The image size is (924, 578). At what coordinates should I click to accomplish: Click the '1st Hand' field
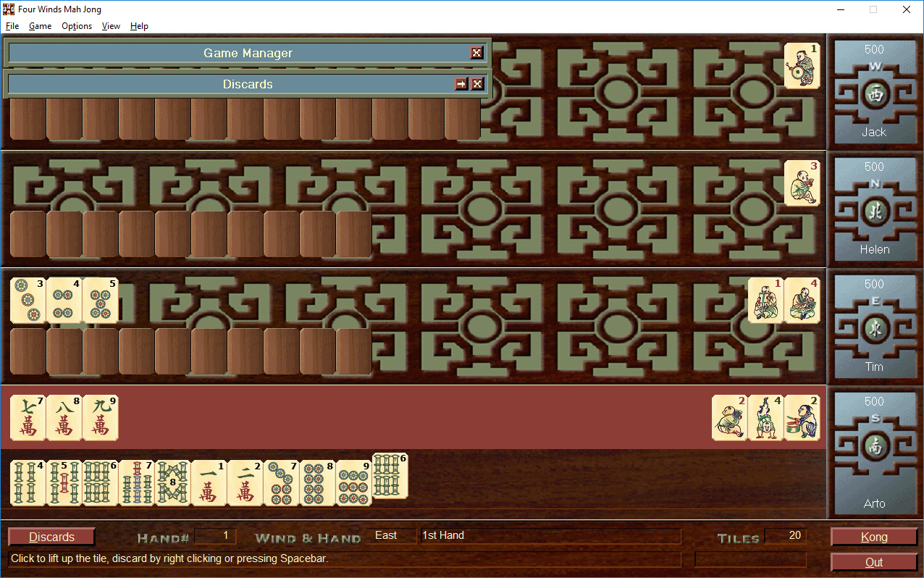click(x=550, y=536)
